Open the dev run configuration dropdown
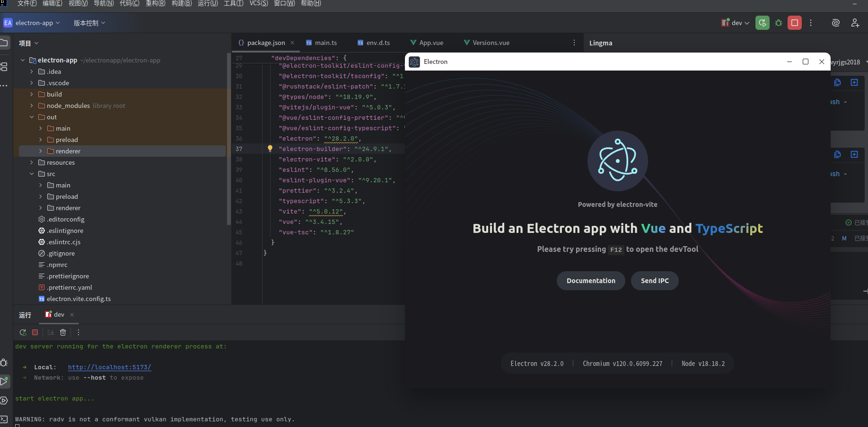Screen dimensions: 868x427 pyautogui.click(x=735, y=23)
